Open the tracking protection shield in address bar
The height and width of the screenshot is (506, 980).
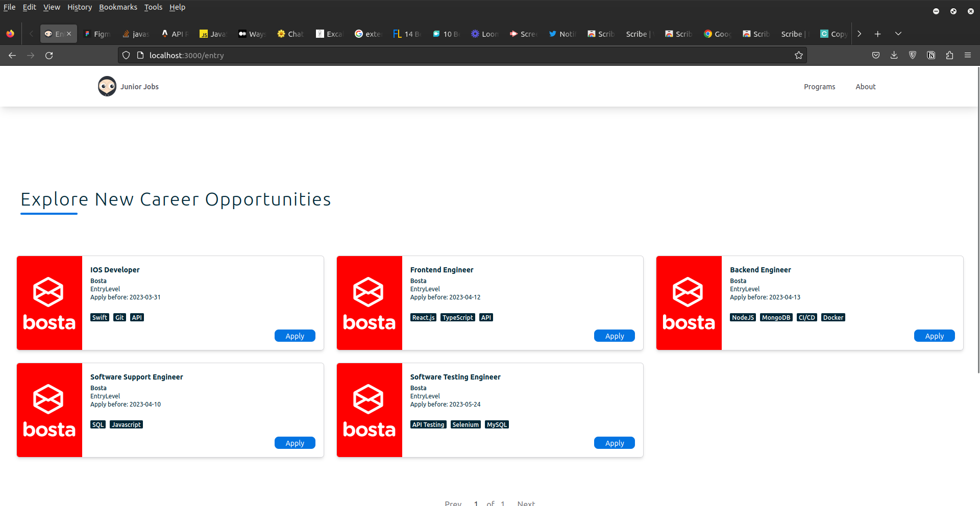(126, 55)
